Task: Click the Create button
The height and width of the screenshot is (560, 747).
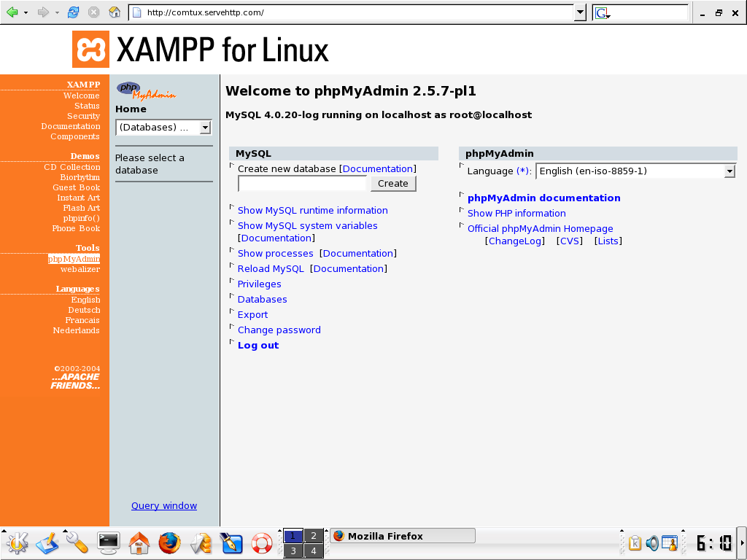Action: [x=393, y=183]
